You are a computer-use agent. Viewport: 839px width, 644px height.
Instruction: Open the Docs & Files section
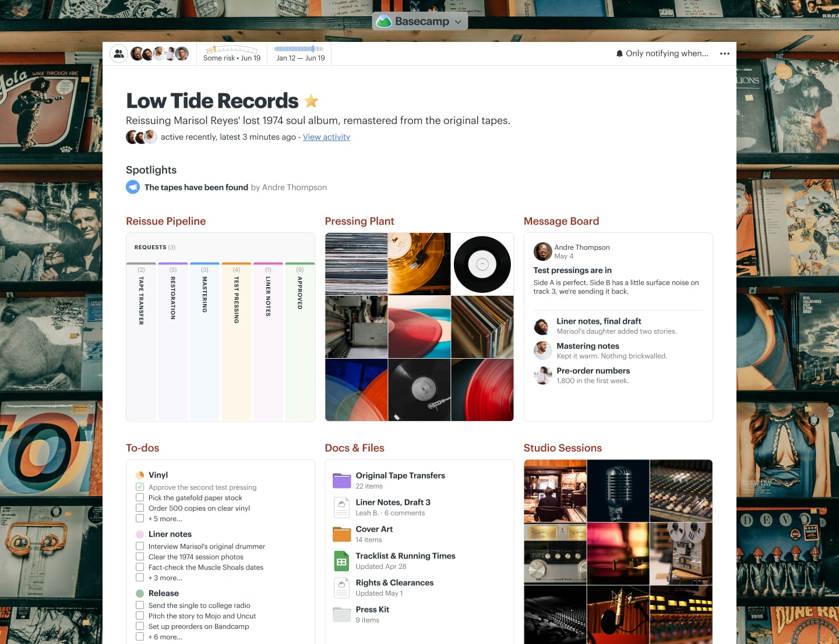click(355, 448)
